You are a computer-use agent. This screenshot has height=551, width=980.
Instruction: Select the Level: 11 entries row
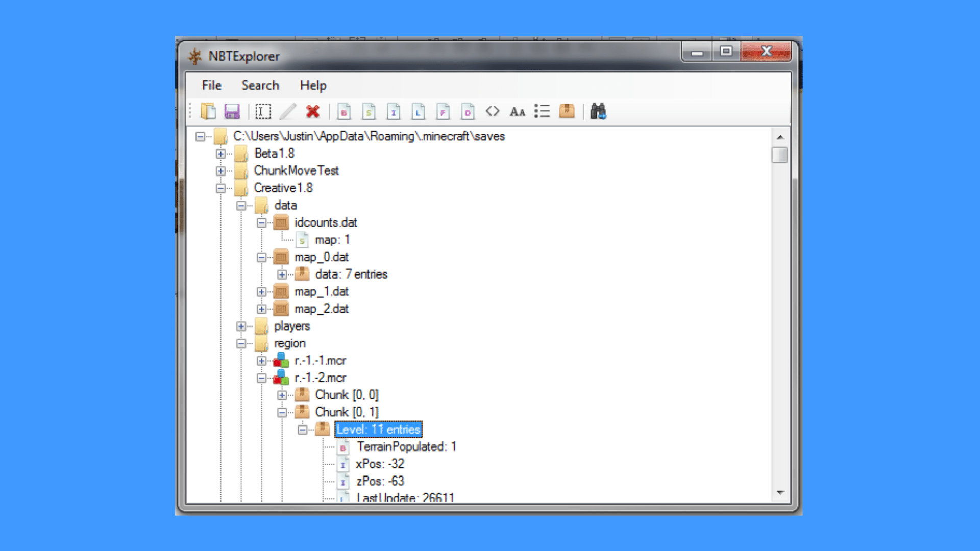coord(378,429)
